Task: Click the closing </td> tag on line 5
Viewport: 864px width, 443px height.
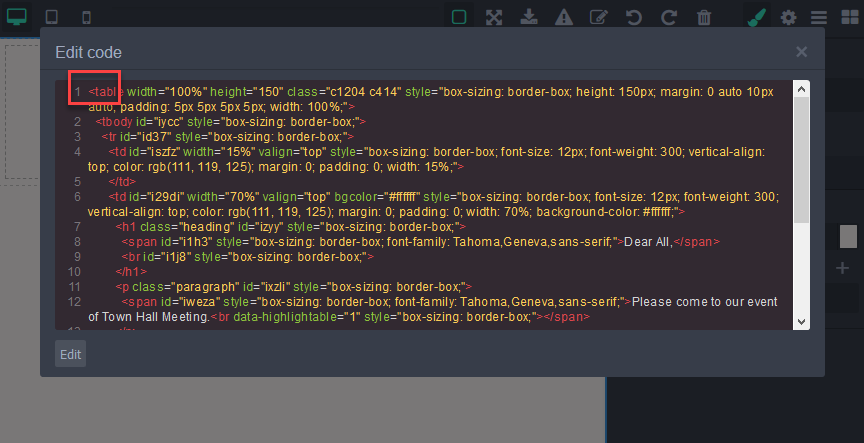Action: point(122,182)
